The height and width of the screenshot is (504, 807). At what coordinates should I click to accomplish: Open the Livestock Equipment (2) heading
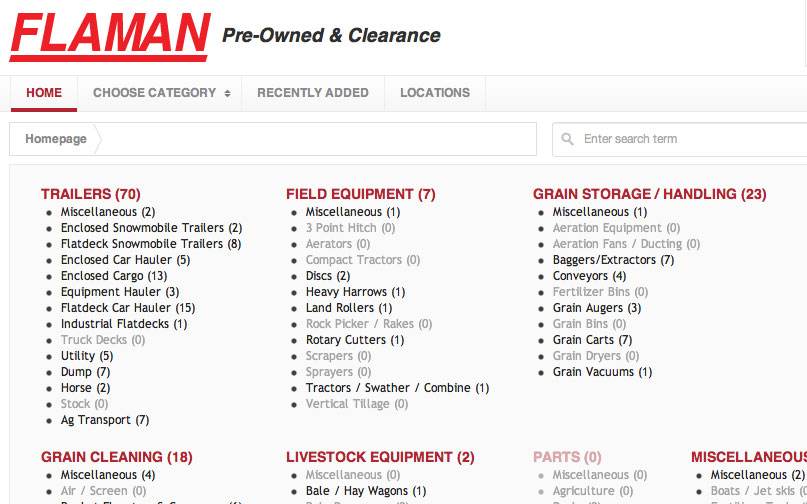(x=380, y=457)
